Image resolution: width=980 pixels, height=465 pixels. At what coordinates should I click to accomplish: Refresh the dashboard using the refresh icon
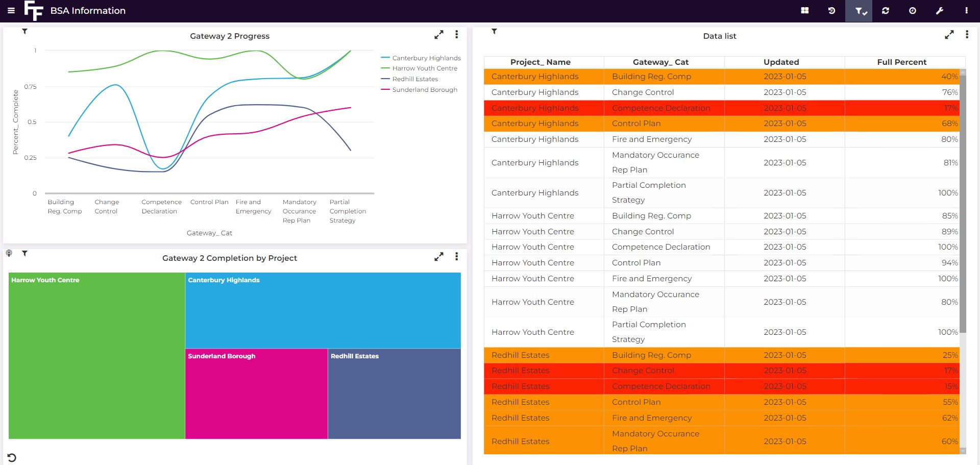click(886, 11)
